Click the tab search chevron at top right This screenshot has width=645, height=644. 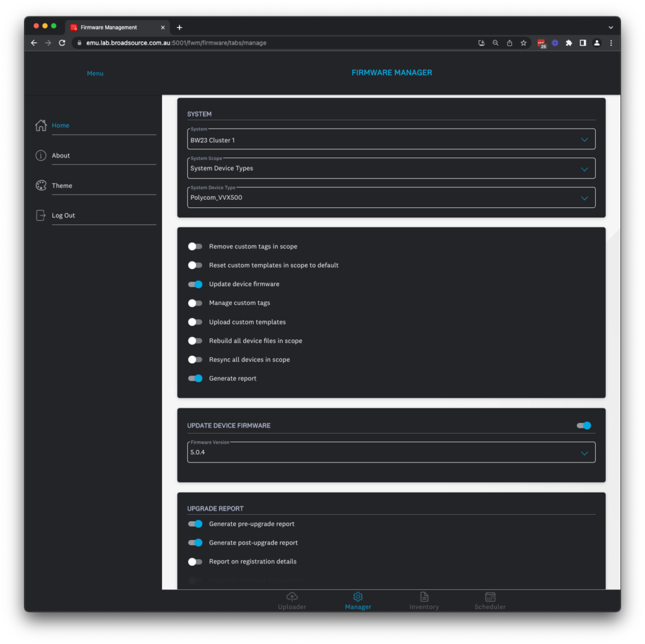tap(611, 28)
